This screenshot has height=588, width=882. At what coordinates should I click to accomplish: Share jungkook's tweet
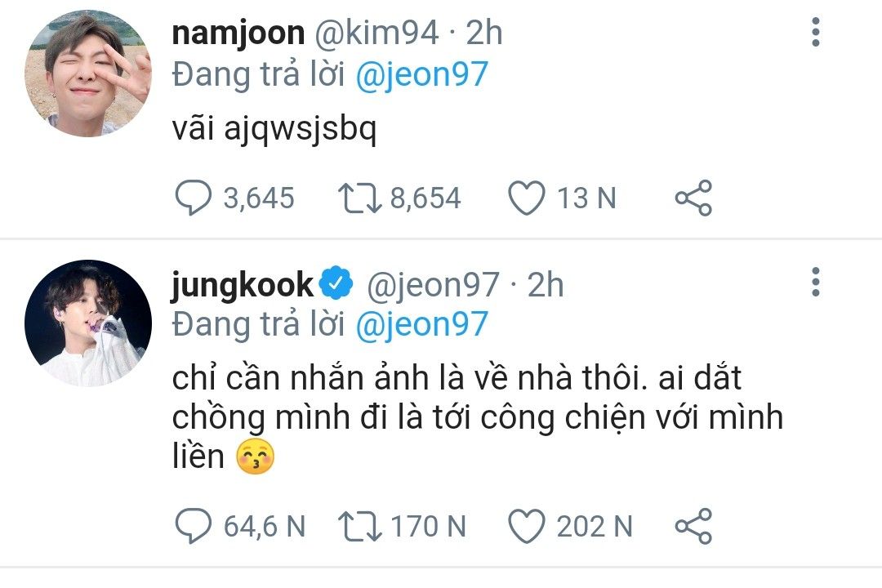693,527
